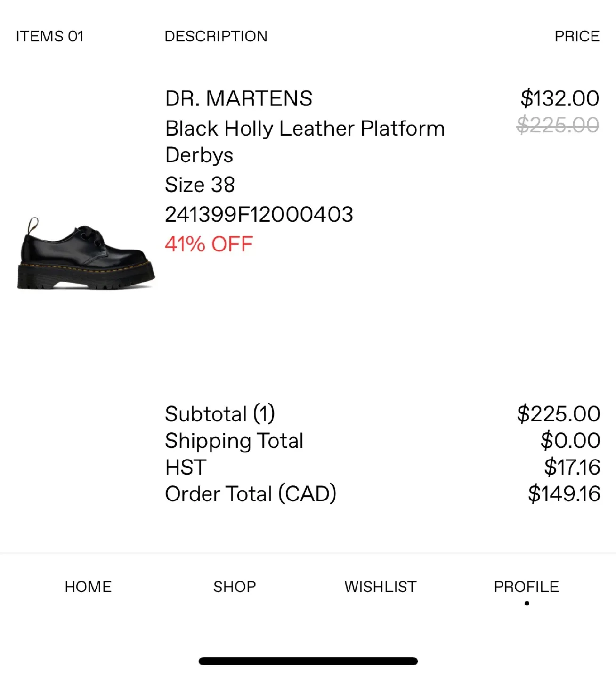
Task: Click the 41% OFF label
Action: (208, 244)
